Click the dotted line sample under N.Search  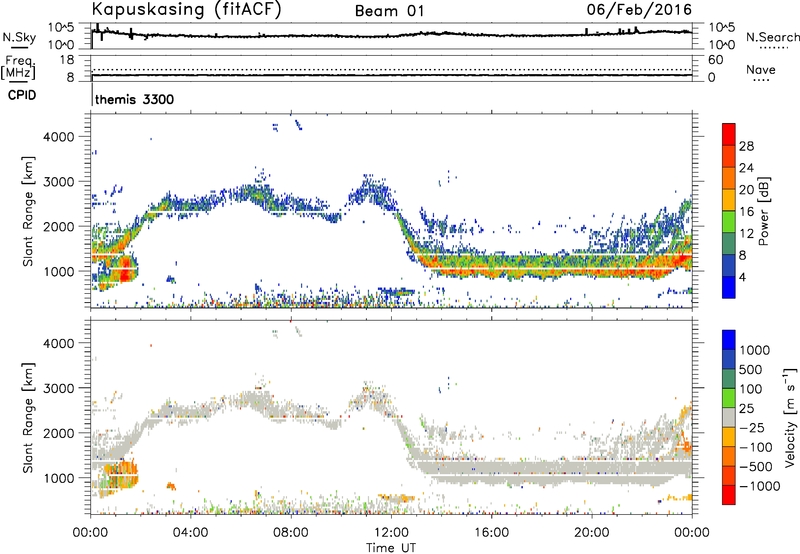[x=773, y=48]
